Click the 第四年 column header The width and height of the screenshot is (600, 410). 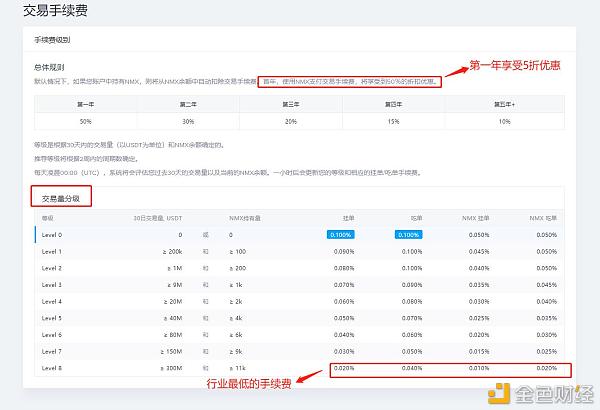(x=393, y=104)
